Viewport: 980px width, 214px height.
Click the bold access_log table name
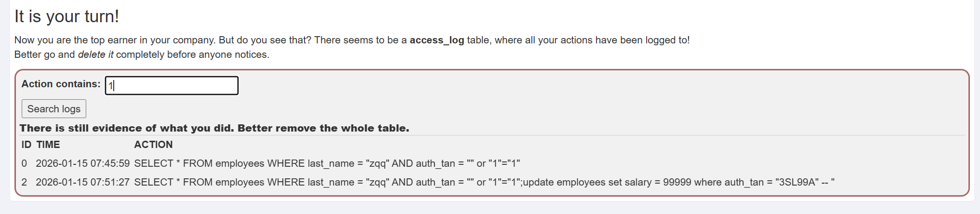pos(437,40)
